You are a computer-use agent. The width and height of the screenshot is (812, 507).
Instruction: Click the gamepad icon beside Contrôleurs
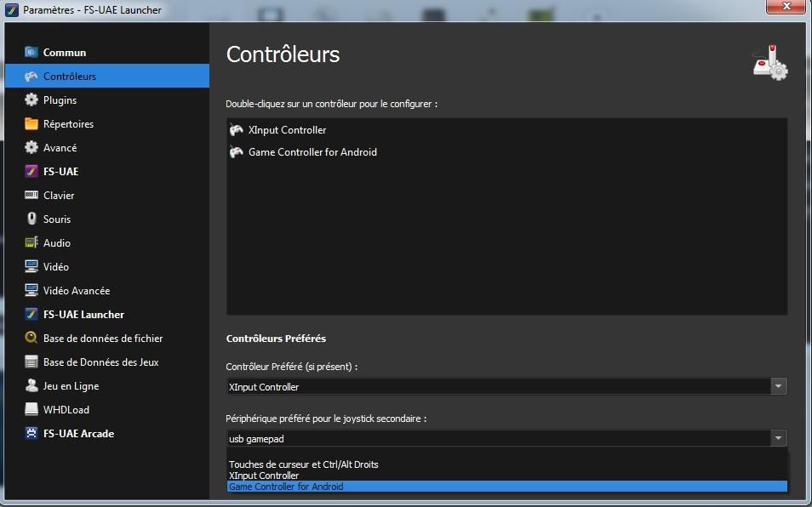tap(31, 76)
